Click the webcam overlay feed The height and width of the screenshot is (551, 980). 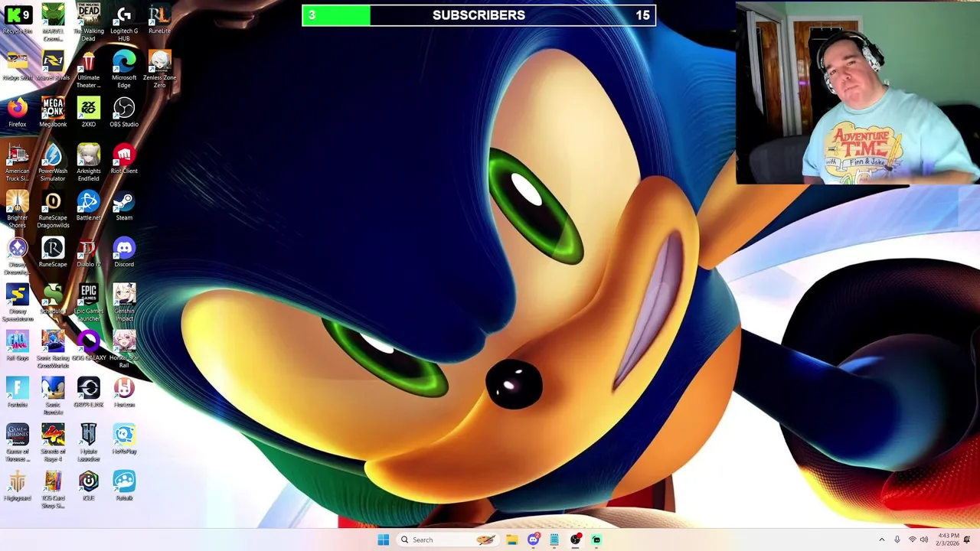(857, 93)
